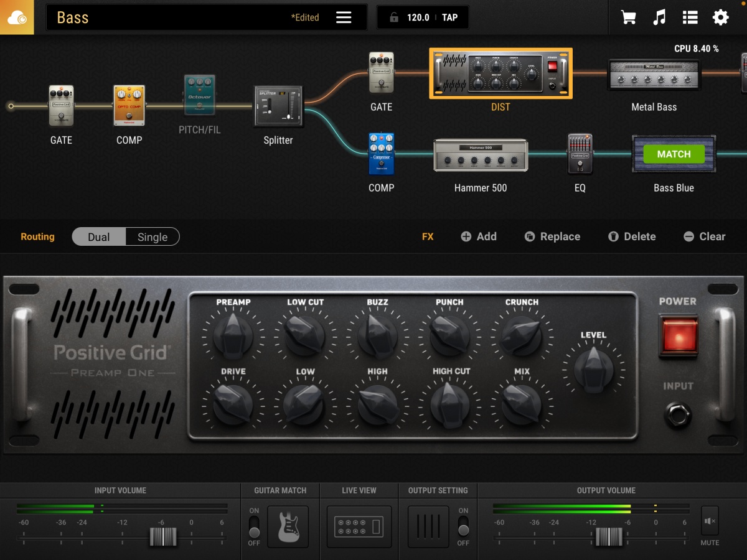Select the Metal Bass amp
This screenshot has width=747, height=560.
pyautogui.click(x=654, y=75)
